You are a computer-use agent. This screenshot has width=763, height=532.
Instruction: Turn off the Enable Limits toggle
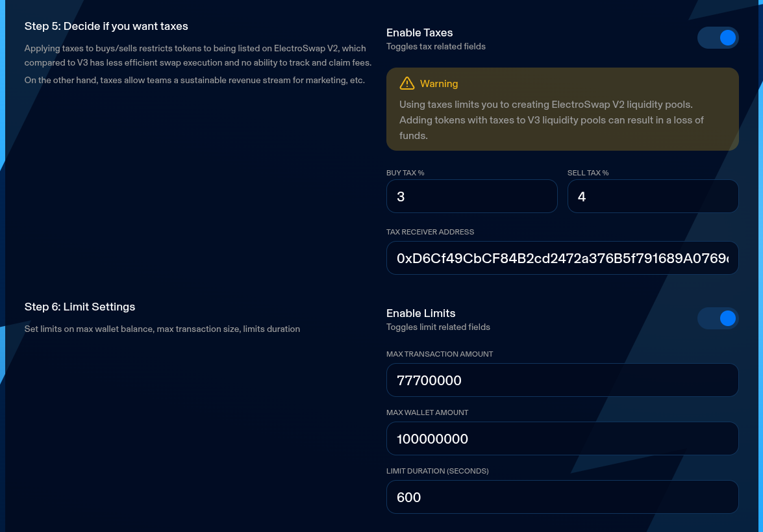718,318
